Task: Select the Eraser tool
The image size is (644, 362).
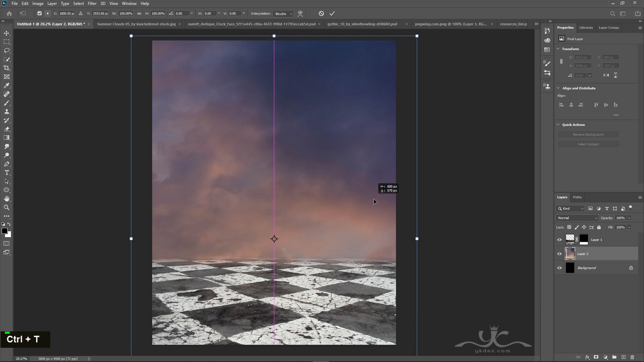Action: pyautogui.click(x=7, y=129)
